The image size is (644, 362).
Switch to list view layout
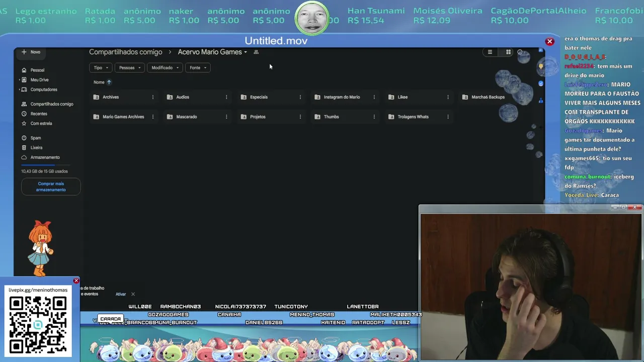pos(490,52)
